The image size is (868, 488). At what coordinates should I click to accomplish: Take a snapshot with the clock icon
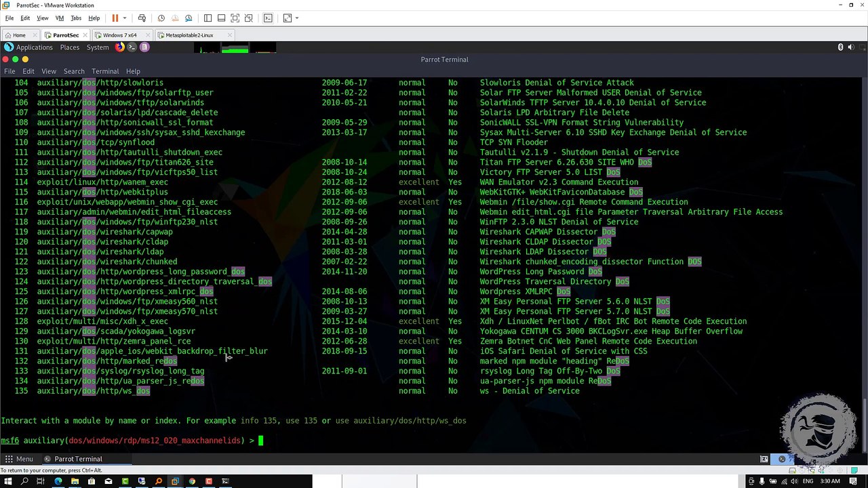coord(161,18)
